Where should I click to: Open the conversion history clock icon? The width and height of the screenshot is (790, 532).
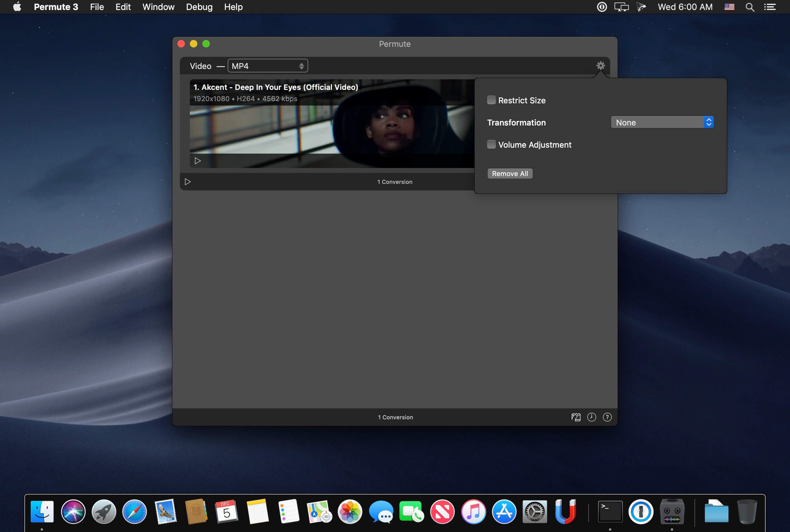(591, 417)
